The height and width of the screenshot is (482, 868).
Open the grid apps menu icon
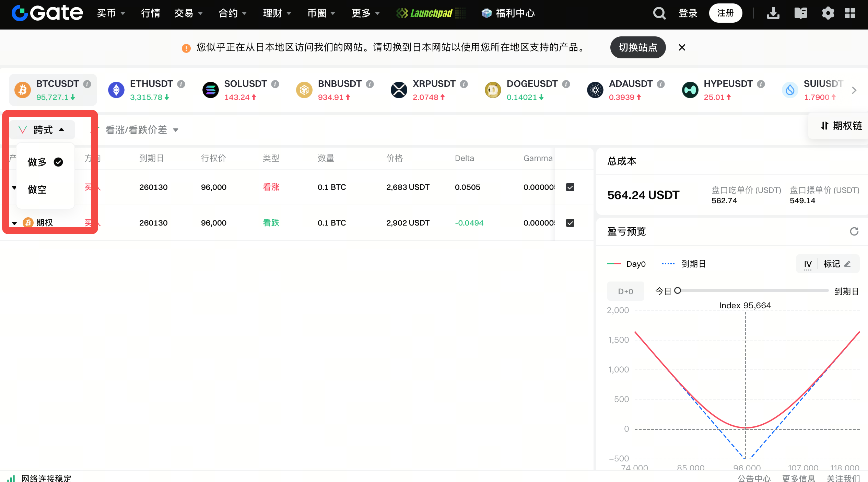[x=850, y=13]
